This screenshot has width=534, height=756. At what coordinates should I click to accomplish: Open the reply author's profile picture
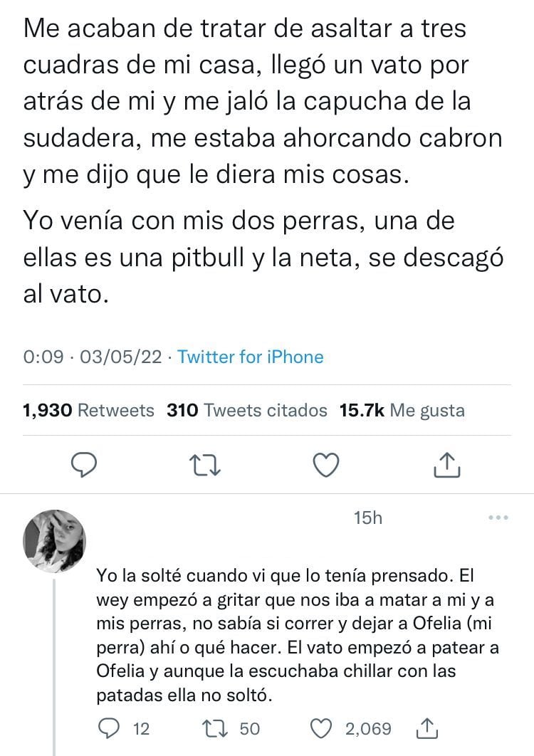pyautogui.click(x=55, y=541)
